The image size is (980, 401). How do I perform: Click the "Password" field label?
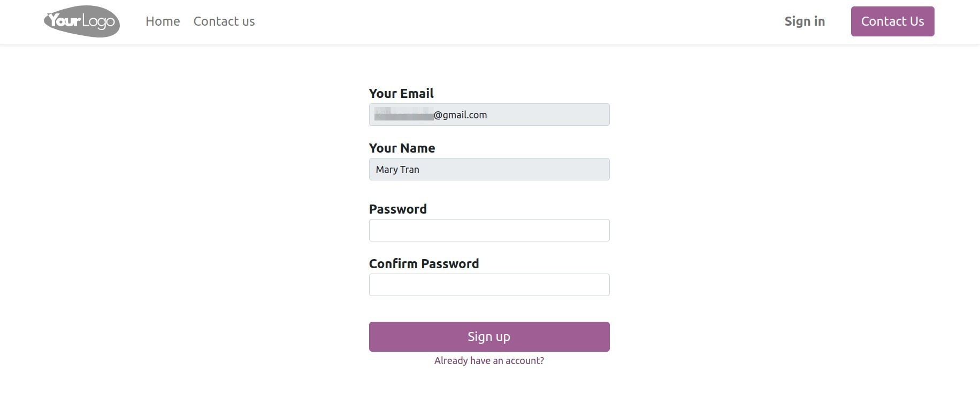pos(397,209)
